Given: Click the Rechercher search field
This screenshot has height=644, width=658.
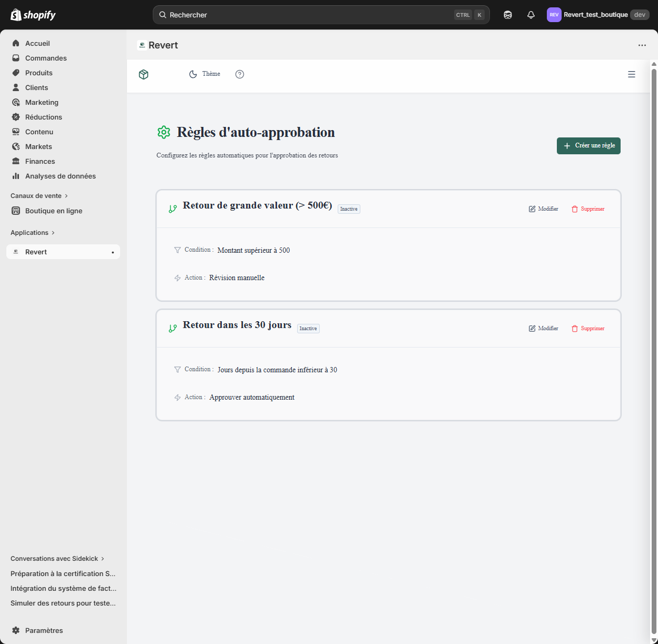Looking at the screenshot, I should click(x=306, y=15).
